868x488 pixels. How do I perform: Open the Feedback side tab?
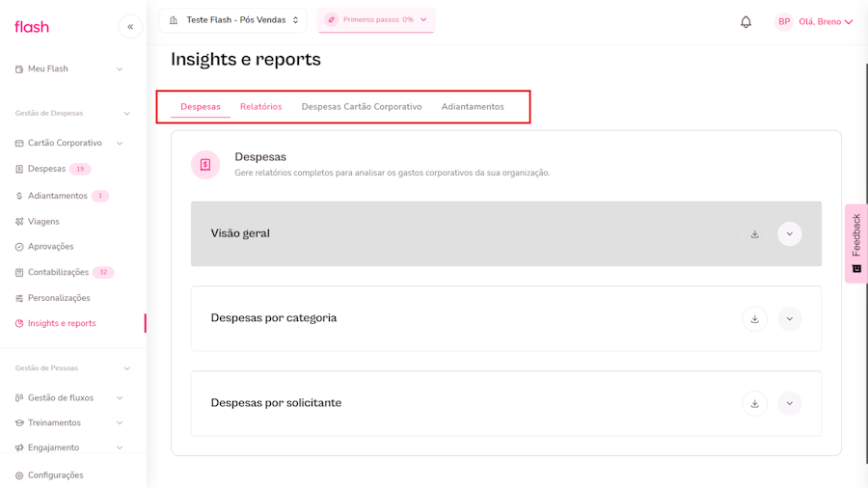pos(856,243)
